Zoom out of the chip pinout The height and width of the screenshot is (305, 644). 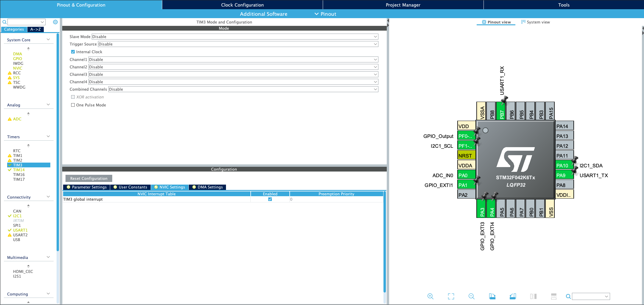point(471,296)
